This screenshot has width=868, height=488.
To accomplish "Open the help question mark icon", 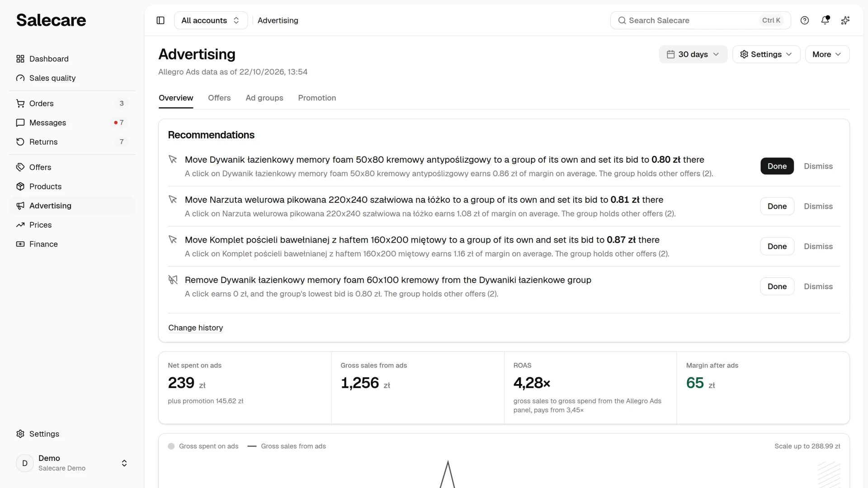I will click(x=805, y=20).
